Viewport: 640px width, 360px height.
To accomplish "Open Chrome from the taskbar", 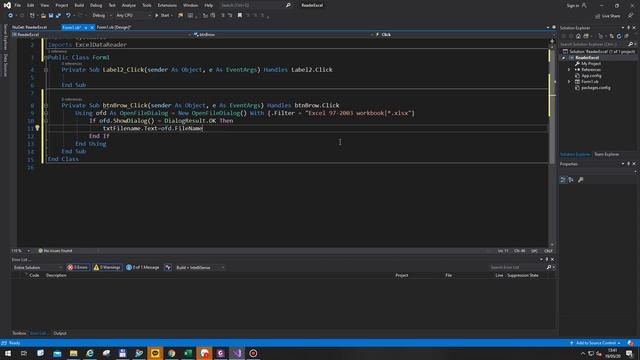I will (171, 353).
